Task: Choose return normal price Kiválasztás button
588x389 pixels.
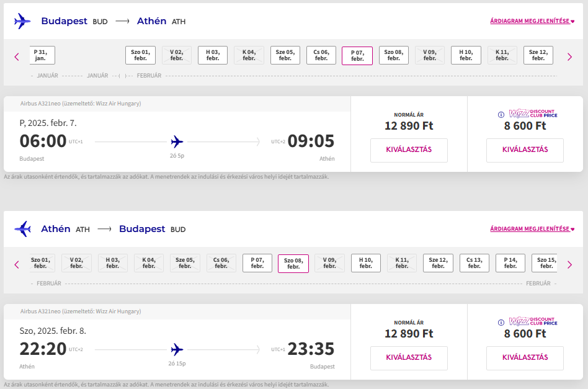Action: (409, 358)
